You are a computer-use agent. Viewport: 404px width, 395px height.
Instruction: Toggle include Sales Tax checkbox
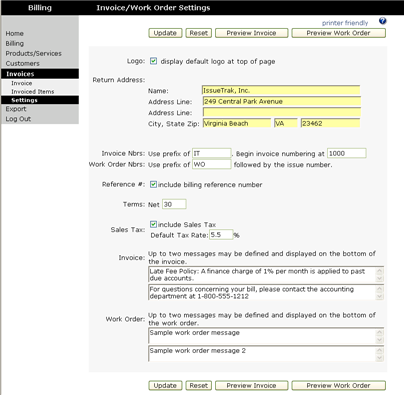click(x=153, y=224)
